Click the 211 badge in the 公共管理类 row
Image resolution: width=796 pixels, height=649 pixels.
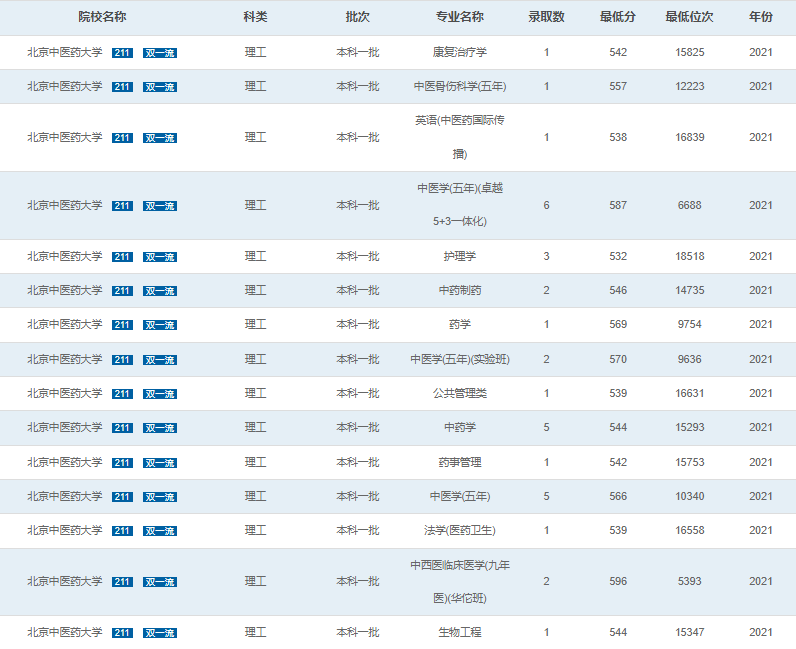[x=122, y=394]
